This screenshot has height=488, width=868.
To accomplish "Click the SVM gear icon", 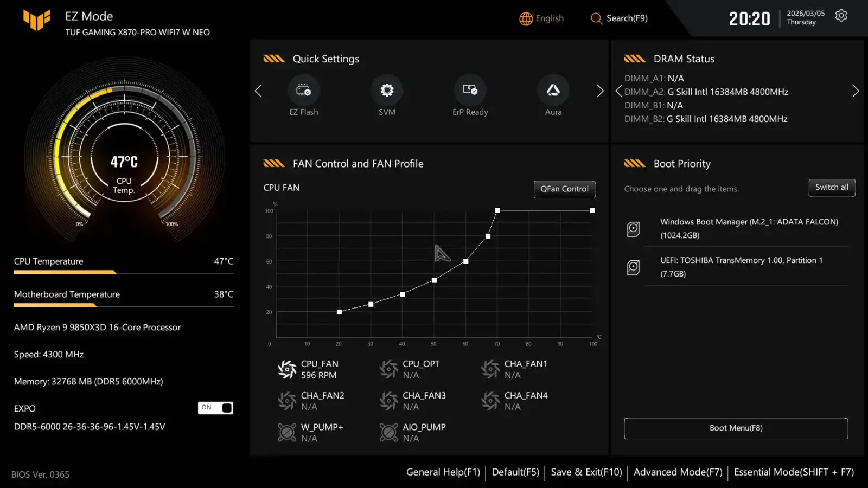I will 387,90.
